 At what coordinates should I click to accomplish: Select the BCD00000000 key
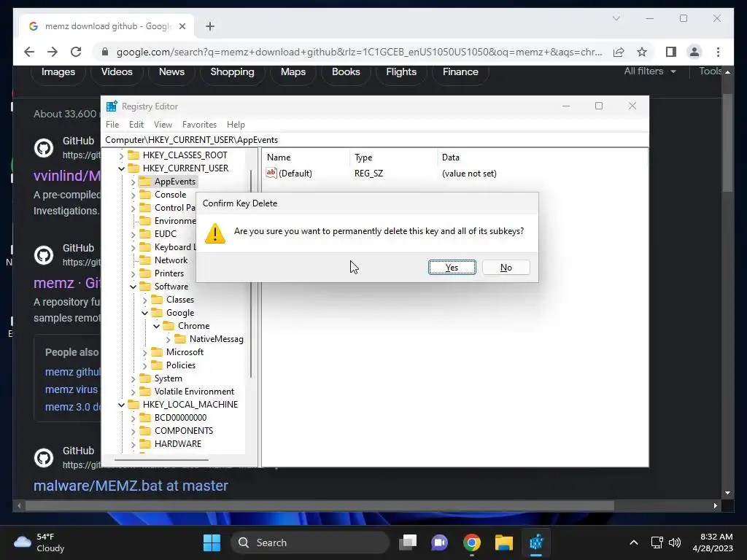click(180, 418)
